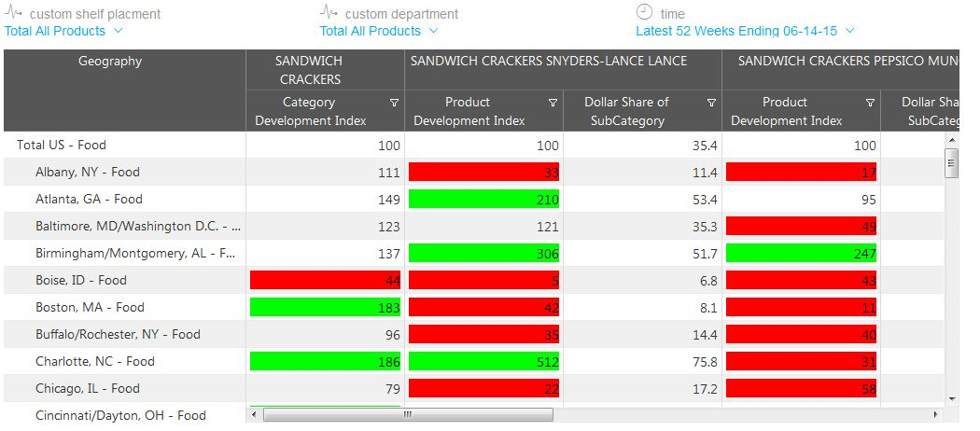Click horizontal scrollbar right arrow
The width and height of the screenshot is (980, 431).
pos(937,414)
